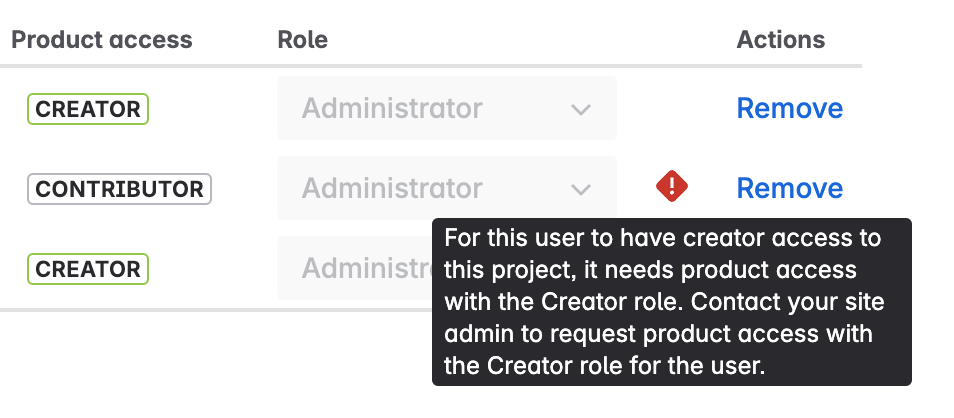Click the tooltip line beginning "with the Creator role. Contact"
This screenshot has width=954, height=418.
pyautogui.click(x=664, y=302)
